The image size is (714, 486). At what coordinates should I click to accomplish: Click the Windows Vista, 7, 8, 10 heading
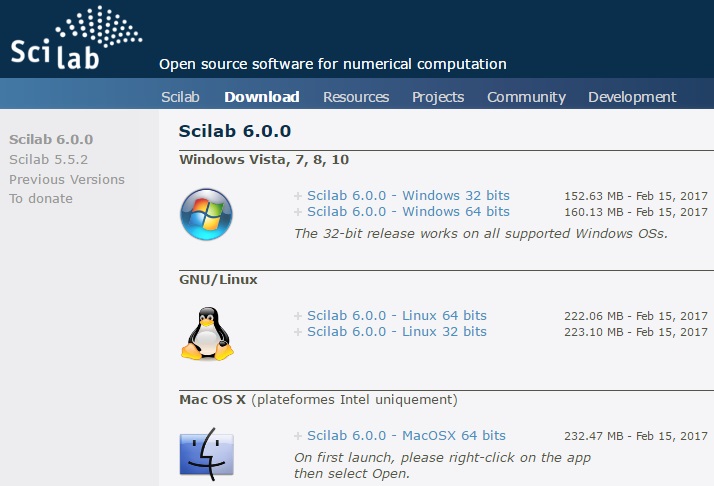point(264,160)
